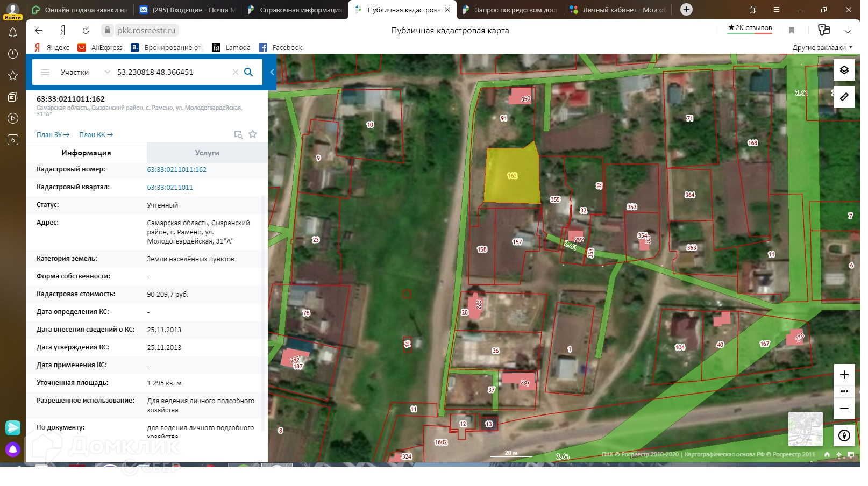Collapse the left information panel
The width and height of the screenshot is (868, 486).
click(x=272, y=72)
